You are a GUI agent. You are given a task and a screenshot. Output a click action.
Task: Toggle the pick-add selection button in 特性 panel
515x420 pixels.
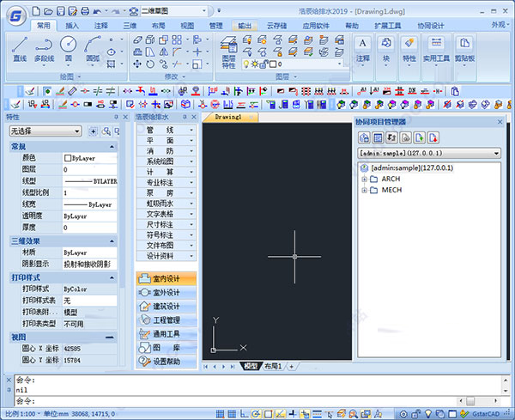point(94,131)
